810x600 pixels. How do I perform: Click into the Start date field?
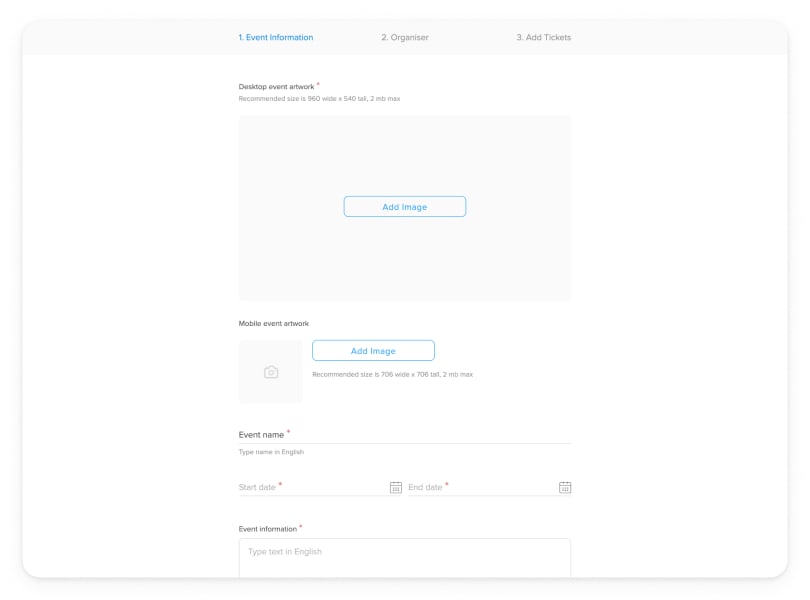click(310, 487)
